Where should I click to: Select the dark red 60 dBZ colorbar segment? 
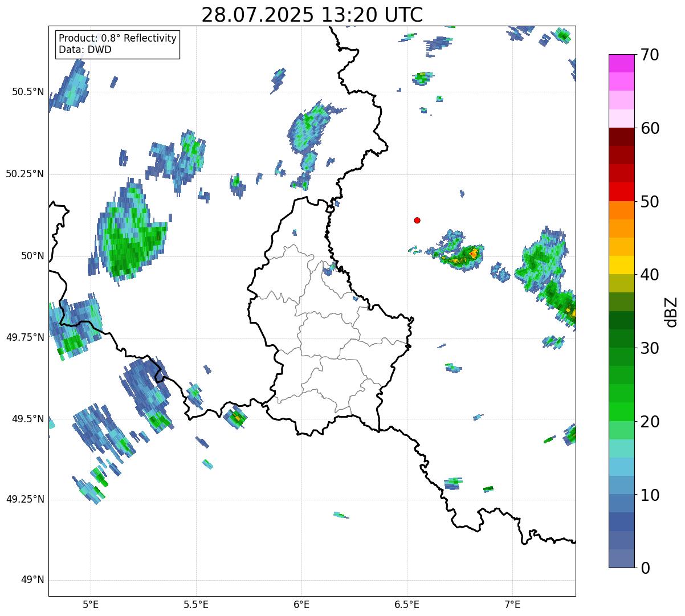[622, 137]
